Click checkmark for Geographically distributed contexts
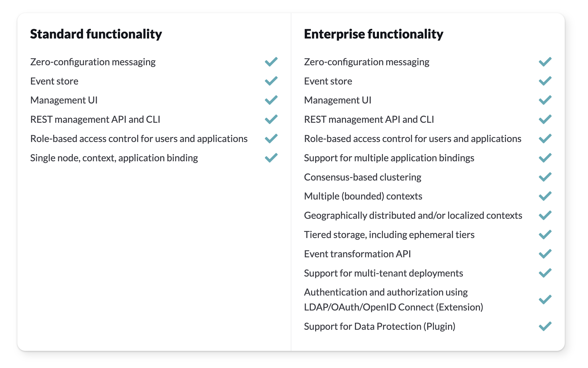The width and height of the screenshot is (588, 368). click(545, 215)
